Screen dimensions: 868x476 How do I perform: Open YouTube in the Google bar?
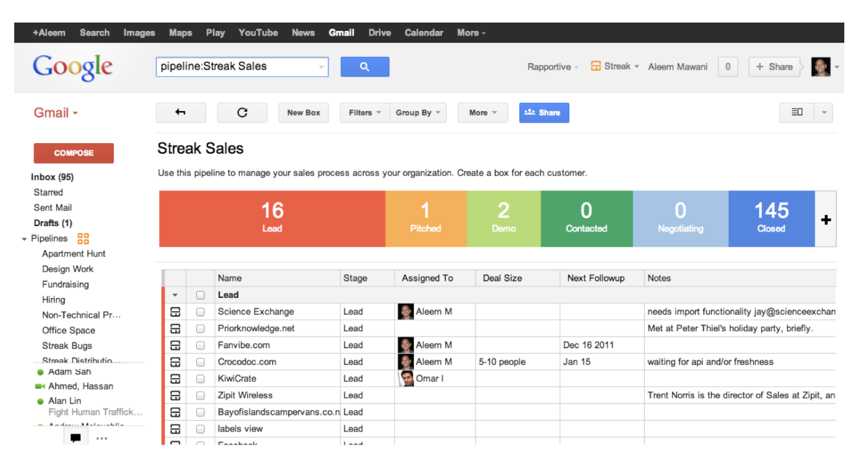pyautogui.click(x=258, y=33)
